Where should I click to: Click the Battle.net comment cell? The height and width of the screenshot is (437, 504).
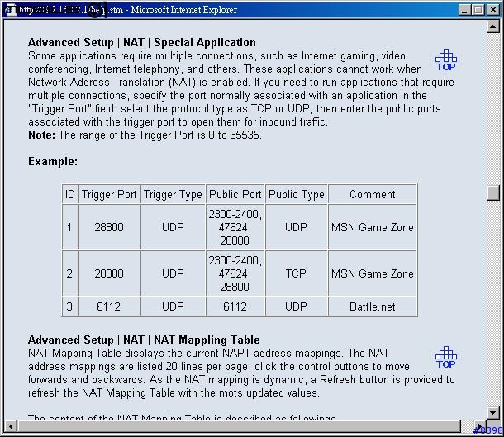point(373,306)
